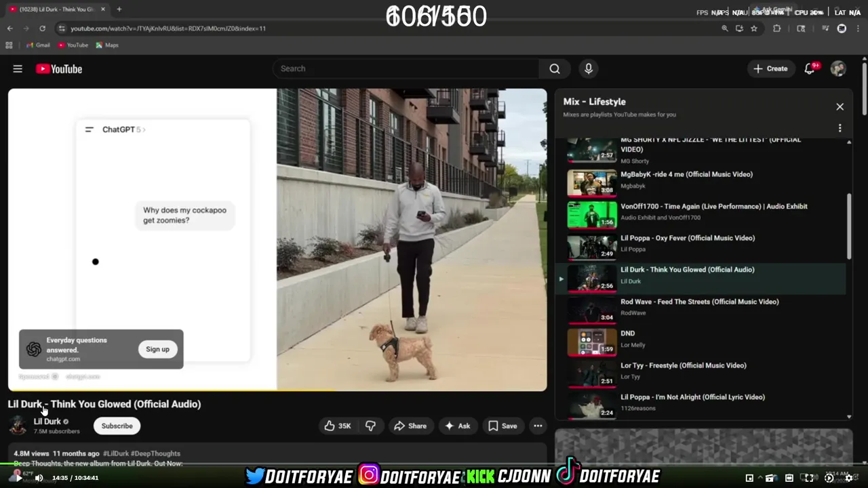Zoom icon in the address bar

pos(725,28)
